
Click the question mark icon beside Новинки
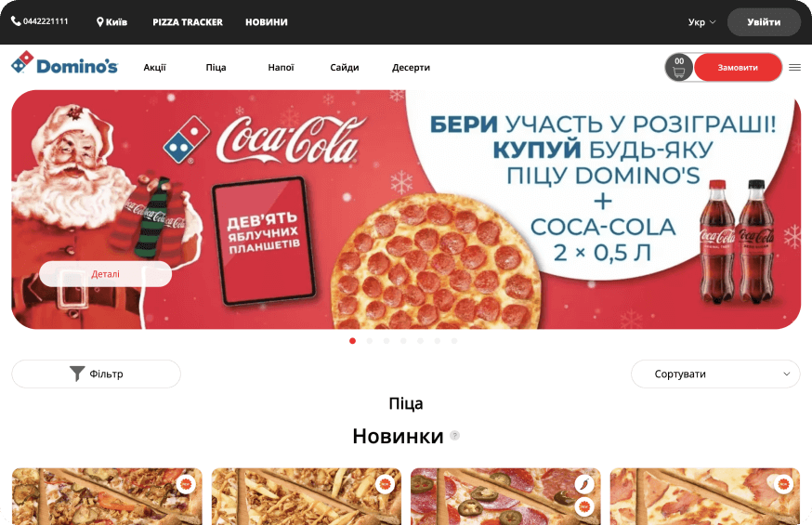[x=454, y=436]
